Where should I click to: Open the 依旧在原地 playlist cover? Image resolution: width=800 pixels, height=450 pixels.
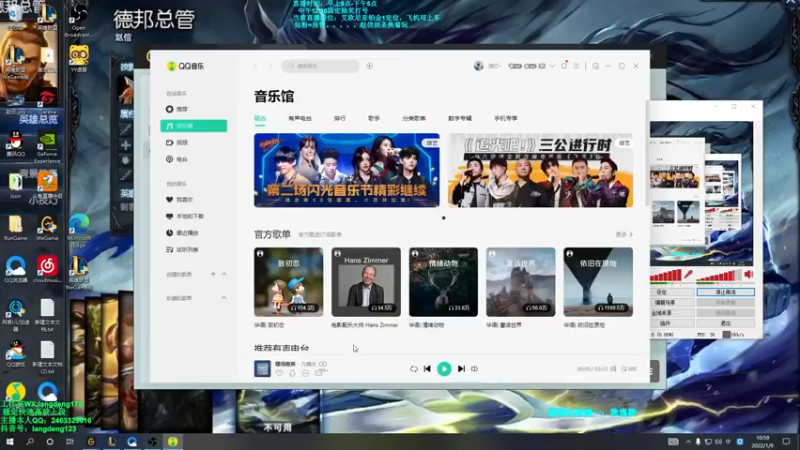(x=598, y=282)
